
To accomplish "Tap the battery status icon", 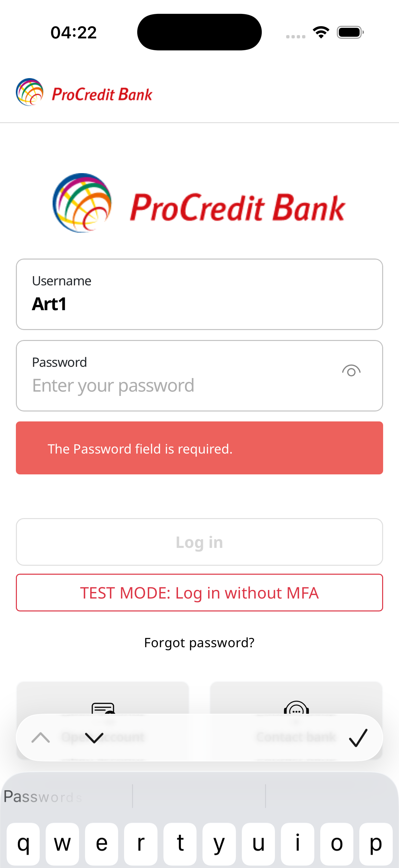I will tap(350, 32).
